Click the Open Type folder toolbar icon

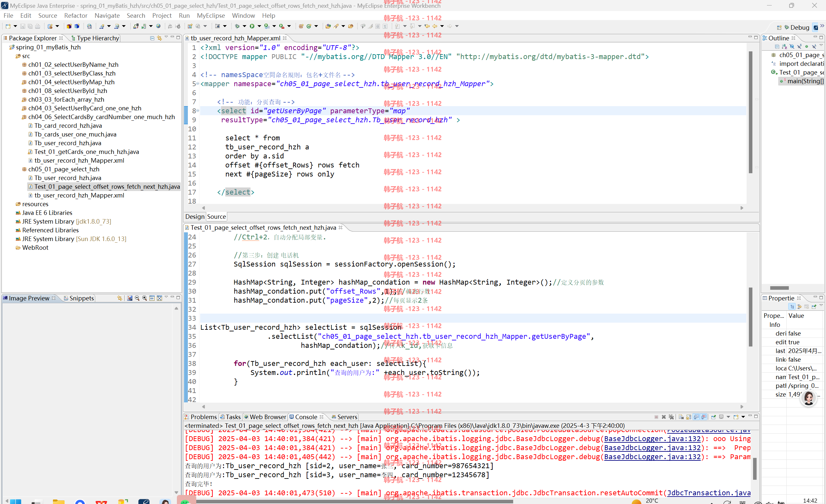click(328, 26)
